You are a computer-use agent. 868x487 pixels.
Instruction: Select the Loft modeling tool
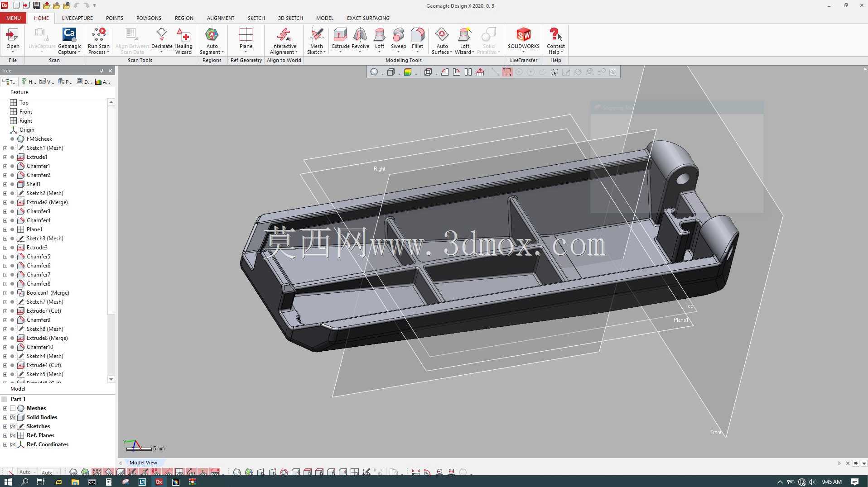coord(380,38)
